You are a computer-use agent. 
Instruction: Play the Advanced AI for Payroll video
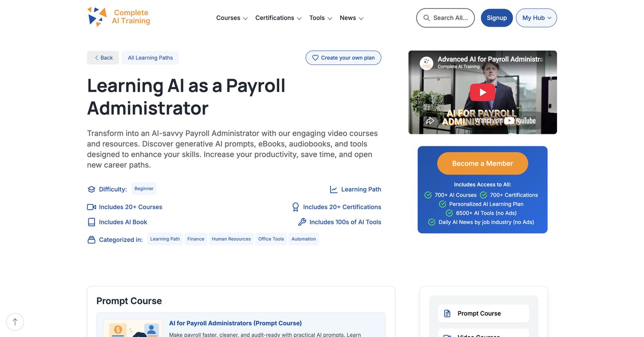tap(482, 93)
